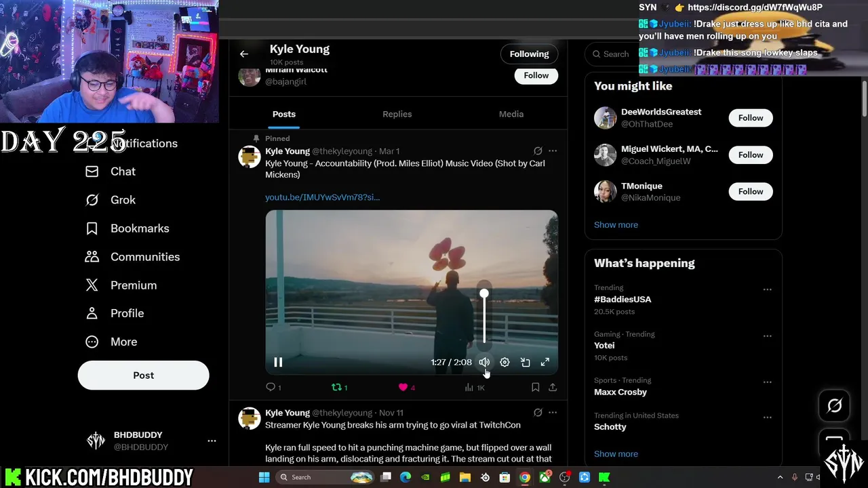The width and height of the screenshot is (868, 488).
Task: Switch to the Replies tab
Action: pos(397,114)
